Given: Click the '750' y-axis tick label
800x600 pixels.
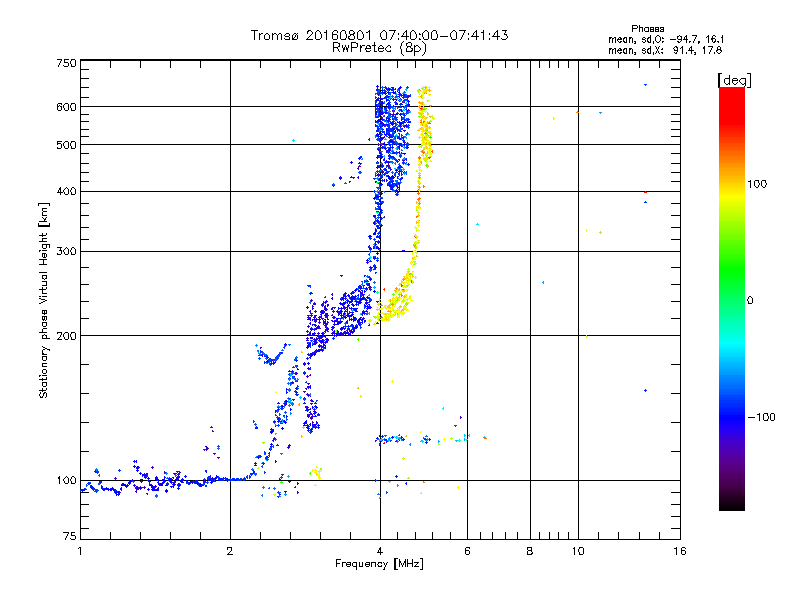Looking at the screenshot, I should 66,63.
